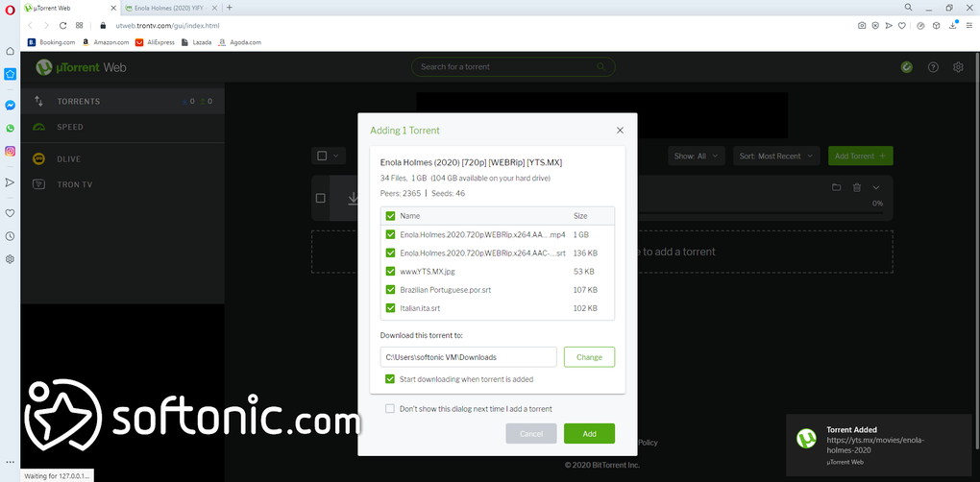
Task: Enable Don't show this dialog next time
Action: (390, 409)
